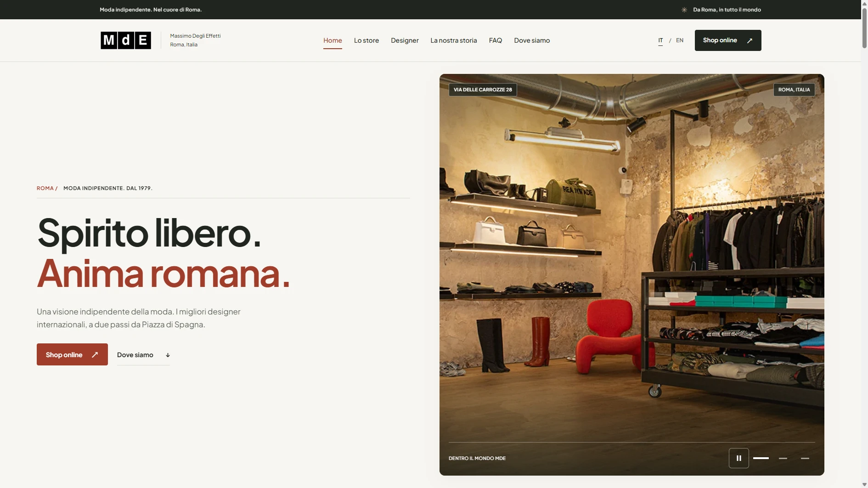Screen dimensions: 868x488
Task: Switch language to EN
Action: click(x=680, y=40)
